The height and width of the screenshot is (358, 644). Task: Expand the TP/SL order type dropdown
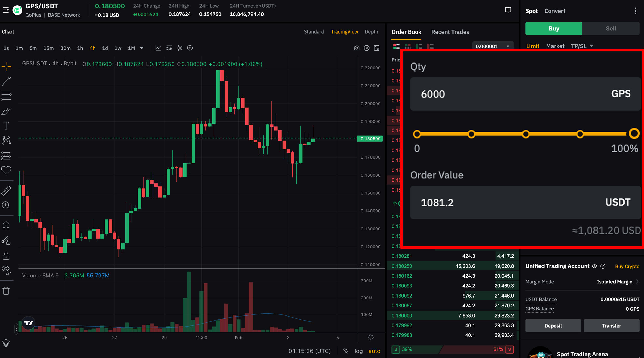591,46
